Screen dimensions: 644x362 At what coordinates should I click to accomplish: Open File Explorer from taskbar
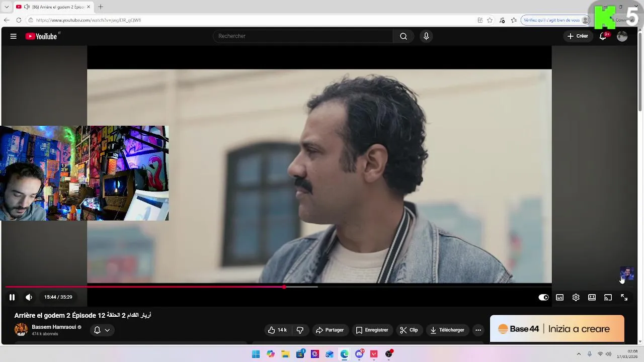[x=285, y=354]
